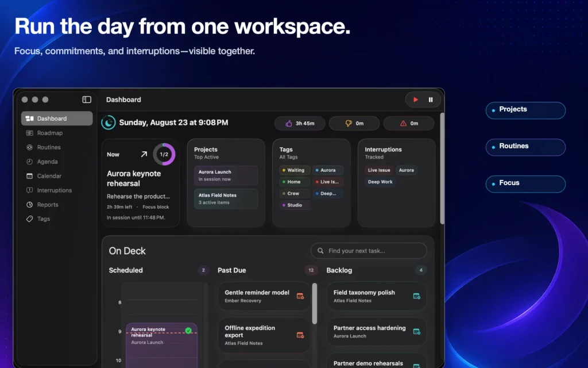Select the Studio tag
The image size is (588, 368).
tap(295, 205)
